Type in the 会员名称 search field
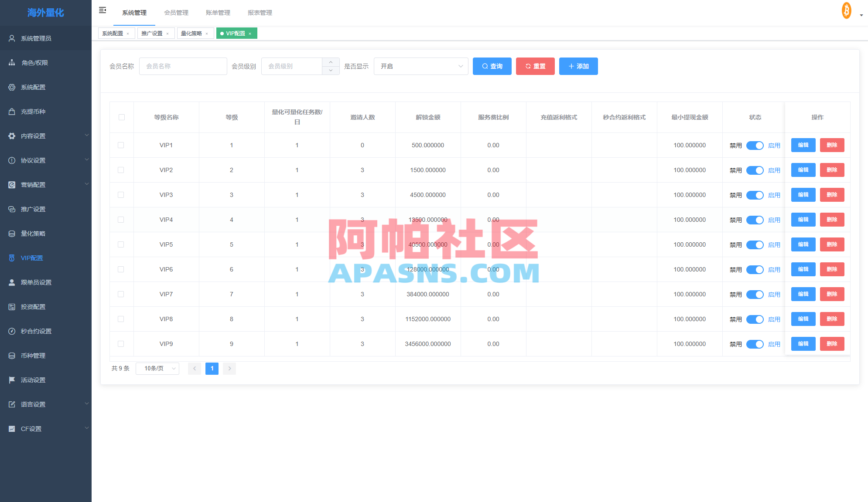Viewport: 868px width, 502px height. click(183, 66)
